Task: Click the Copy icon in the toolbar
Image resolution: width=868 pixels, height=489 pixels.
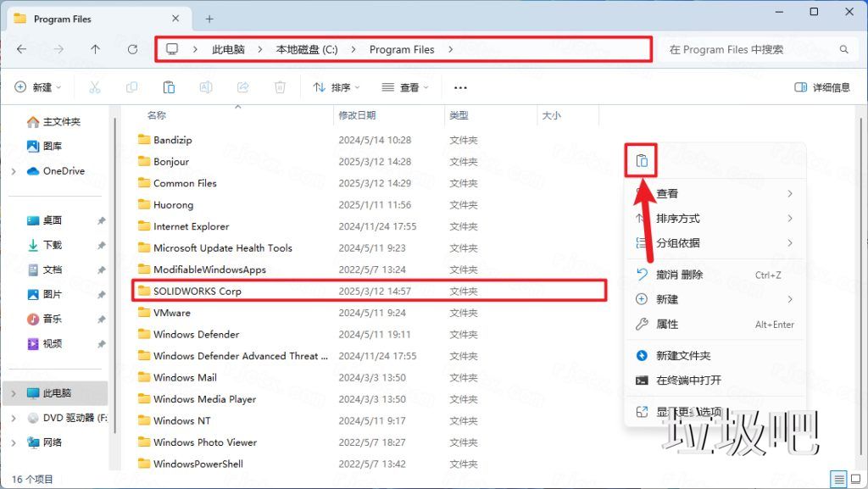Action: click(x=131, y=87)
